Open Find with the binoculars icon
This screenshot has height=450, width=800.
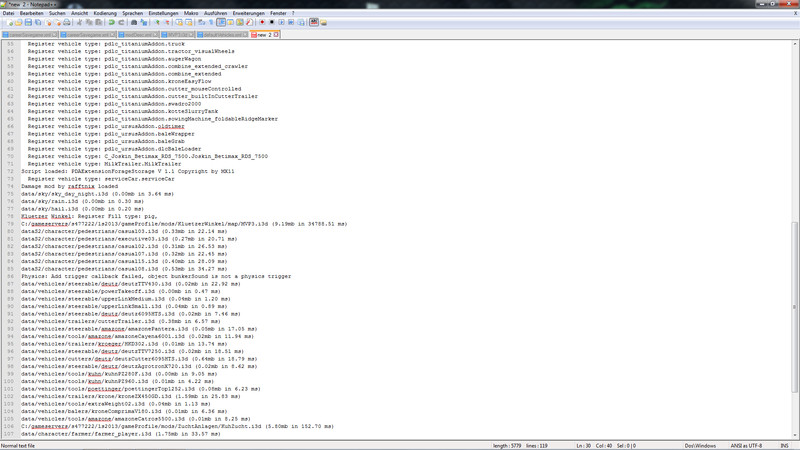(134, 22)
